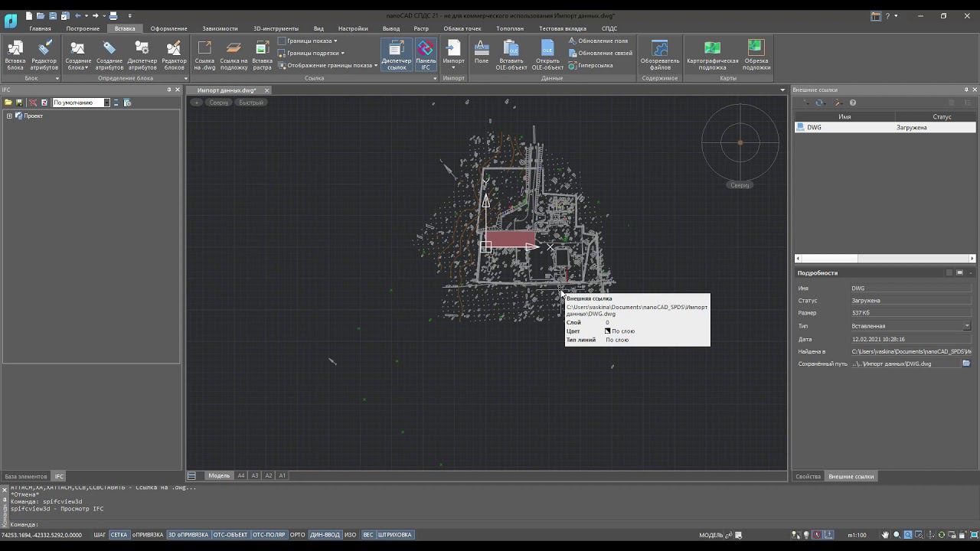Image resolution: width=980 pixels, height=551 pixels.
Task: Click Ссылка на .dwg icon
Action: coord(204,55)
